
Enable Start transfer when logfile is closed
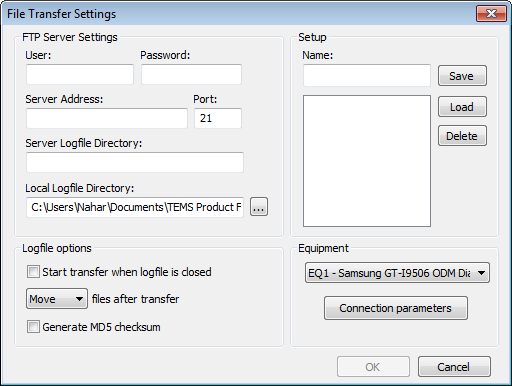(x=33, y=272)
